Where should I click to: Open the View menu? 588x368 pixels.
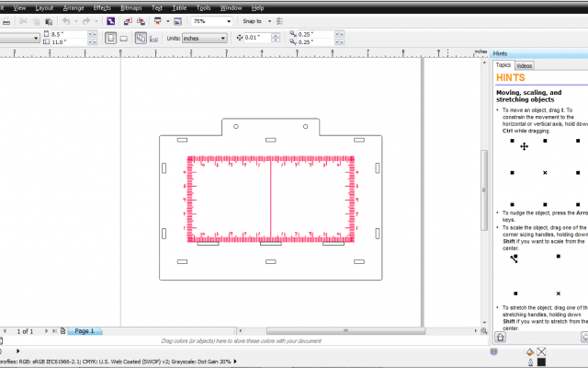(19, 8)
